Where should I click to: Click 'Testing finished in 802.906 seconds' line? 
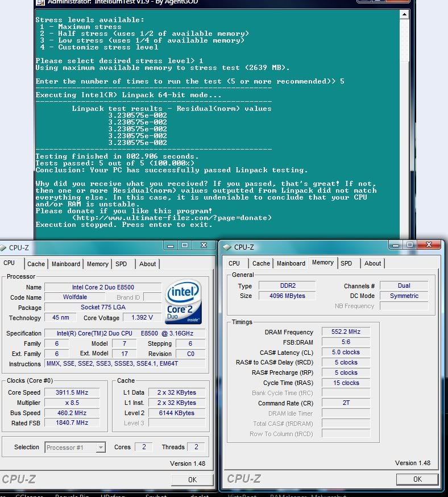[x=117, y=156]
